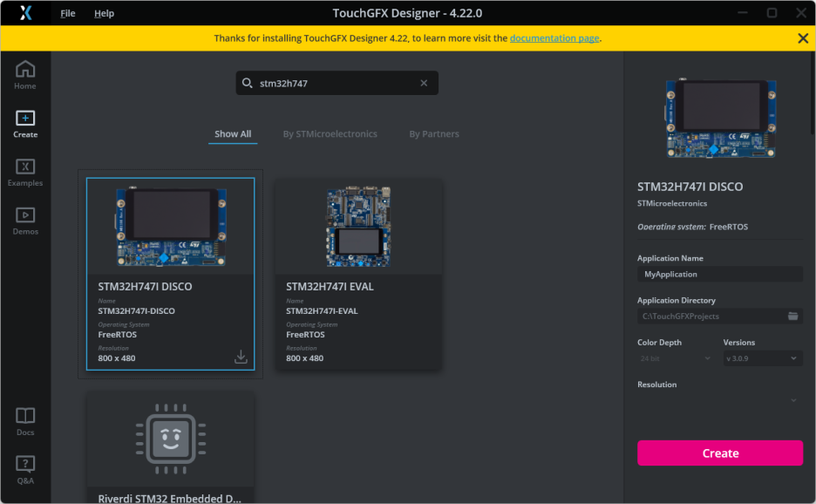Click the pink Create button

click(720, 453)
